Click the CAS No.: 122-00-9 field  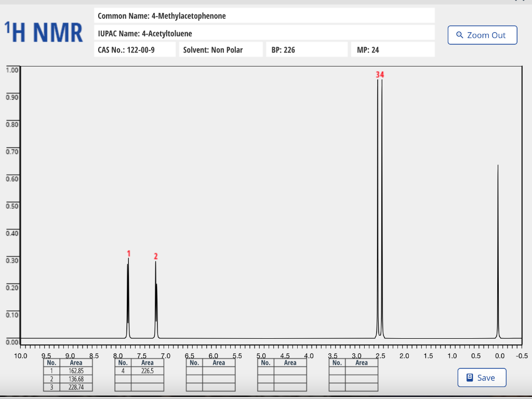click(134, 49)
